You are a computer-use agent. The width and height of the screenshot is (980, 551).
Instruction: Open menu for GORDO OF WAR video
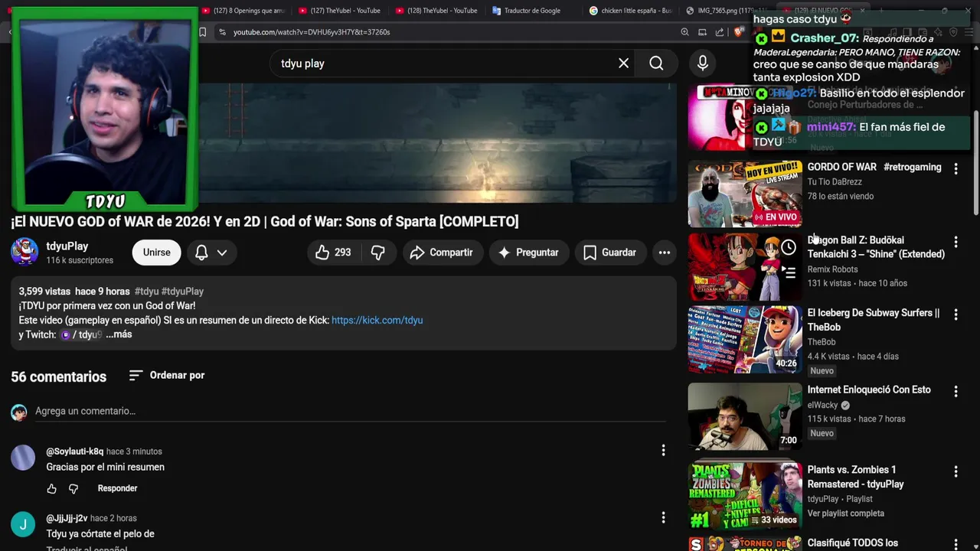[x=955, y=168]
